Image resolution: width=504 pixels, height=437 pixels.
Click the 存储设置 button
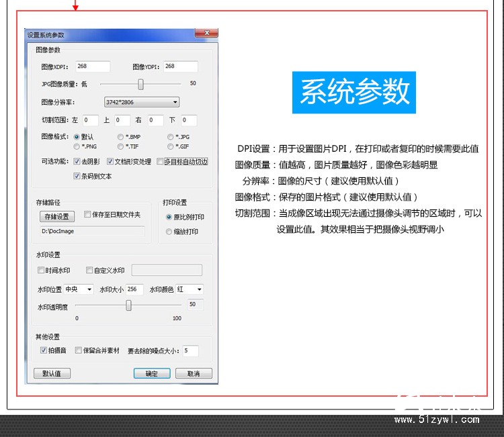(56, 216)
